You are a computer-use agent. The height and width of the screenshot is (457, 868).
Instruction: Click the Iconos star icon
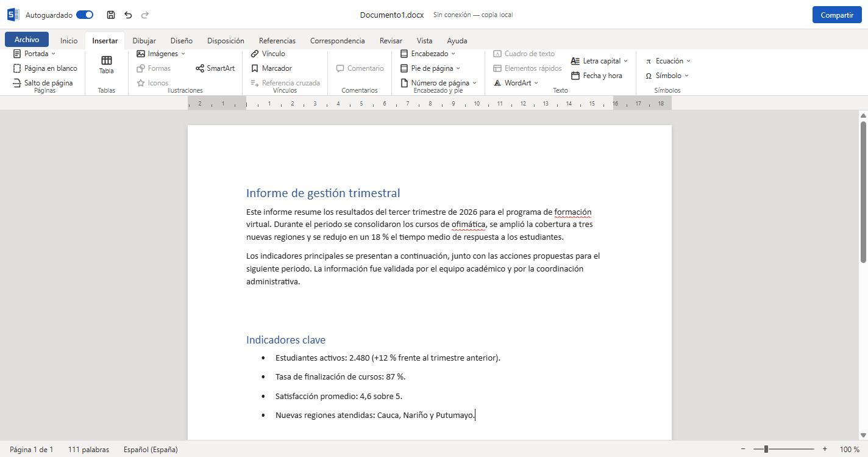141,83
